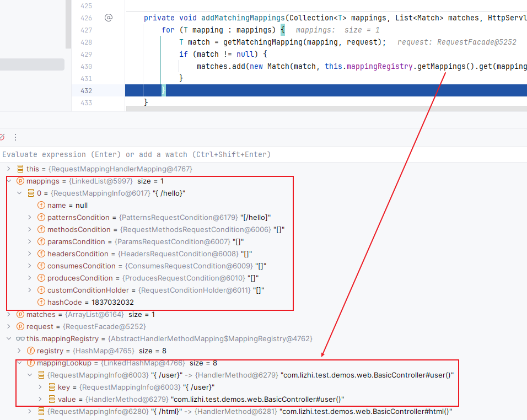Screen dimensions: 527x420
Task: Click the parameter icon next to 'mappings'
Action: 20,181
